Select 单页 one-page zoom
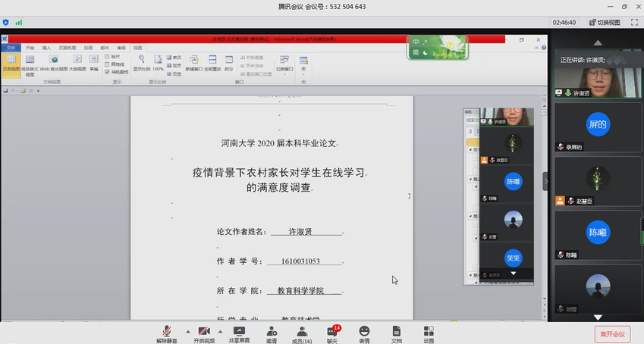Viewport: 644px width, 344px height. (174, 58)
